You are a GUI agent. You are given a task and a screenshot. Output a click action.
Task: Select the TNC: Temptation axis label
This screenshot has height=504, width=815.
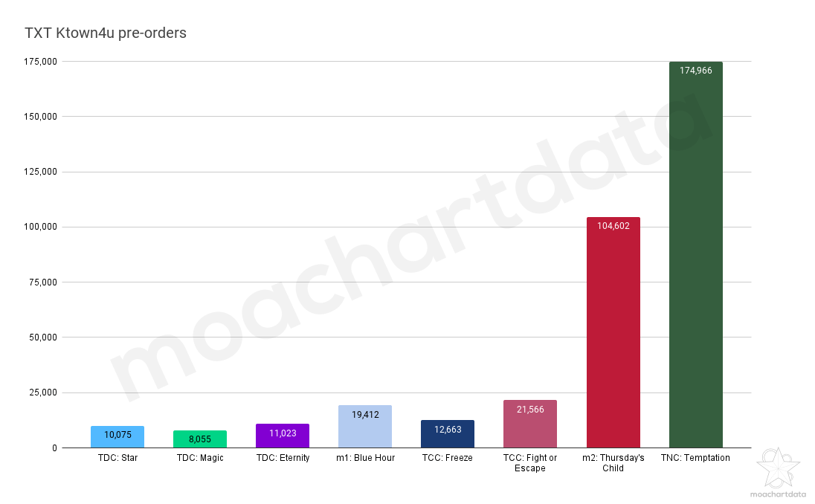point(695,458)
